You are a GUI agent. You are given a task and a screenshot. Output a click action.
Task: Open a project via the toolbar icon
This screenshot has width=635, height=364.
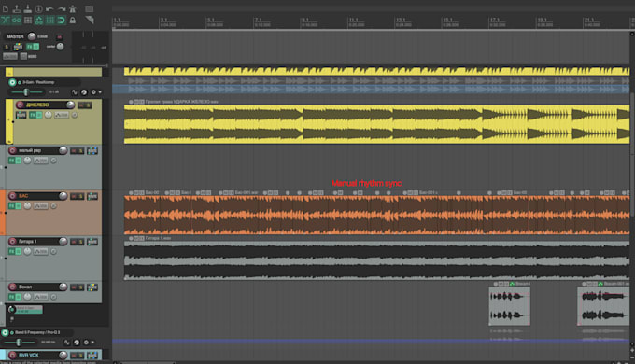17,8
